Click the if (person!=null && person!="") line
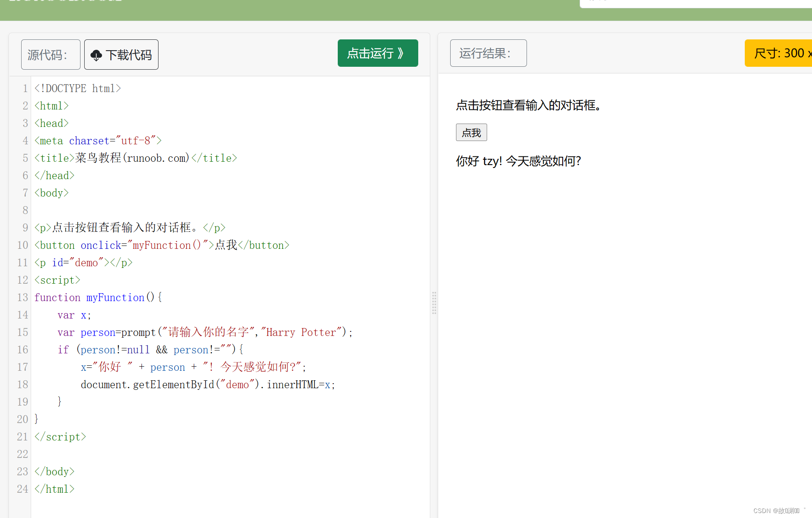The image size is (812, 518). point(150,350)
